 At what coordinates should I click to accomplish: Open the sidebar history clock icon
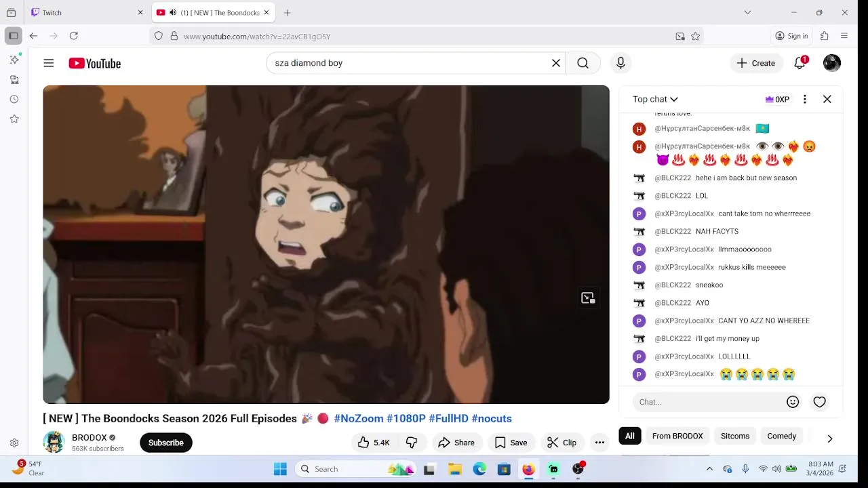(x=14, y=99)
